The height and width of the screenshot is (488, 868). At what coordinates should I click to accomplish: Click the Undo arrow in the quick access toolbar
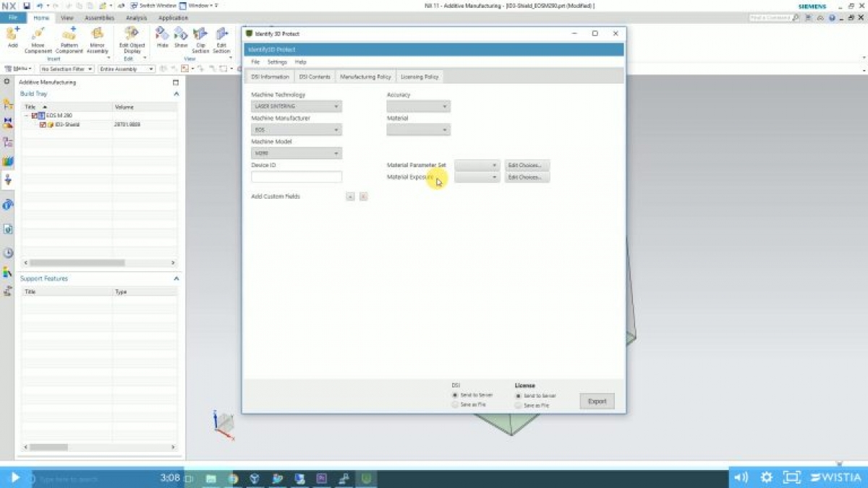click(38, 6)
